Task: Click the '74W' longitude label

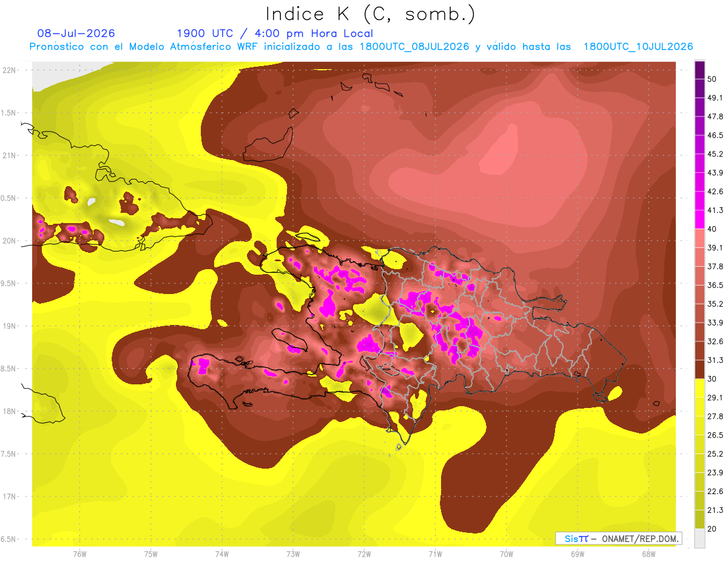Action: (222, 554)
